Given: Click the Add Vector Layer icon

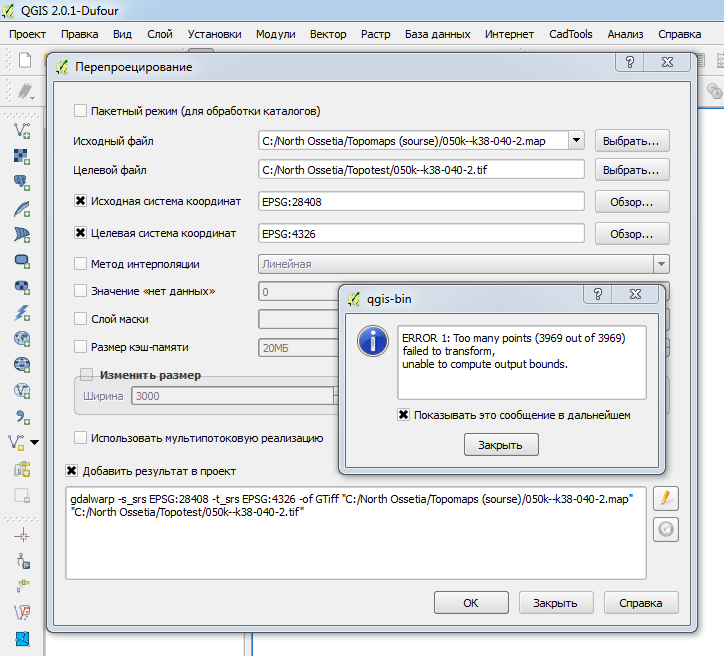Looking at the screenshot, I should [x=22, y=131].
